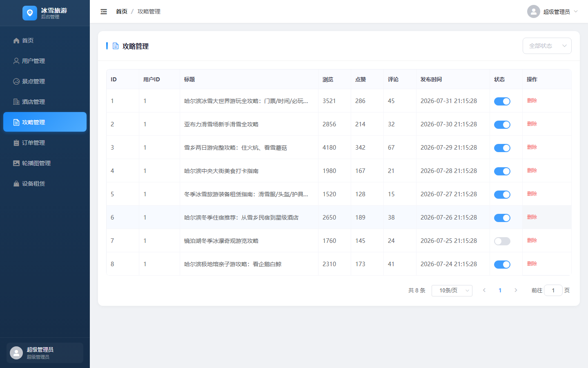Viewport: 588px width, 368px height.
Task: Click the top-right 超级管理员 avatar
Action: click(x=534, y=11)
